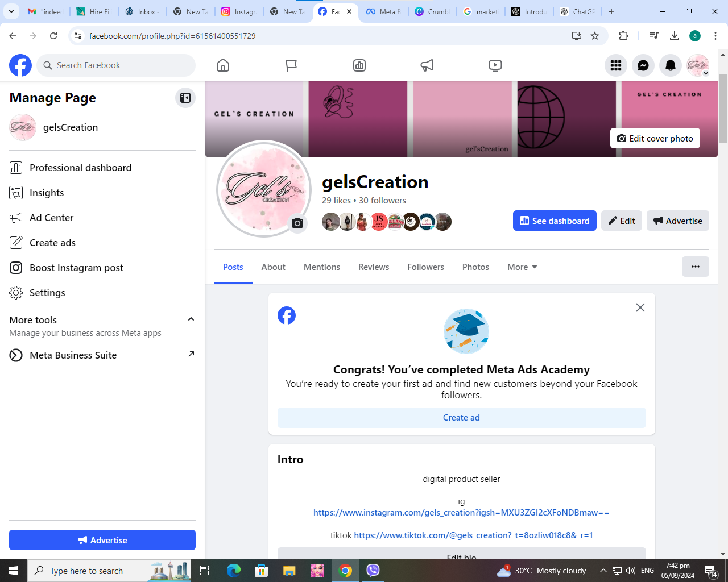Open the TikTok gels_creation link
728x582 pixels.
click(x=473, y=535)
